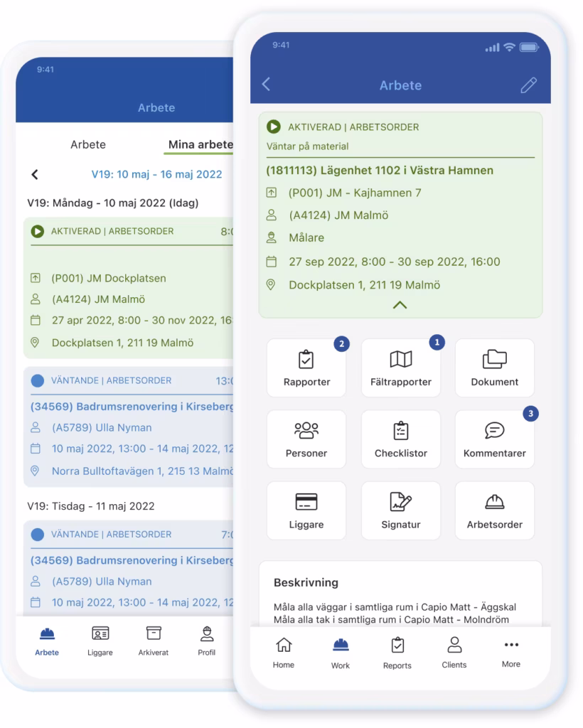Go to previous week in back phone

[x=35, y=175]
